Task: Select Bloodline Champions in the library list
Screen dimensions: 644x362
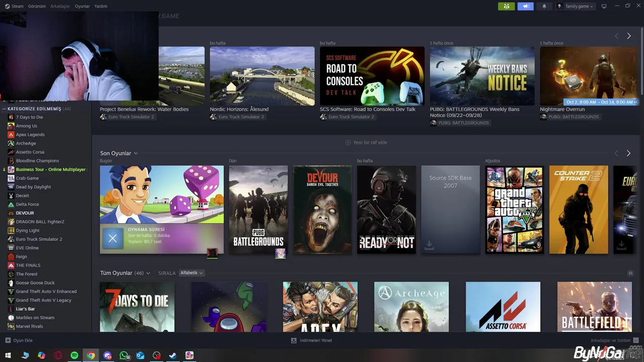Action: click(x=37, y=160)
